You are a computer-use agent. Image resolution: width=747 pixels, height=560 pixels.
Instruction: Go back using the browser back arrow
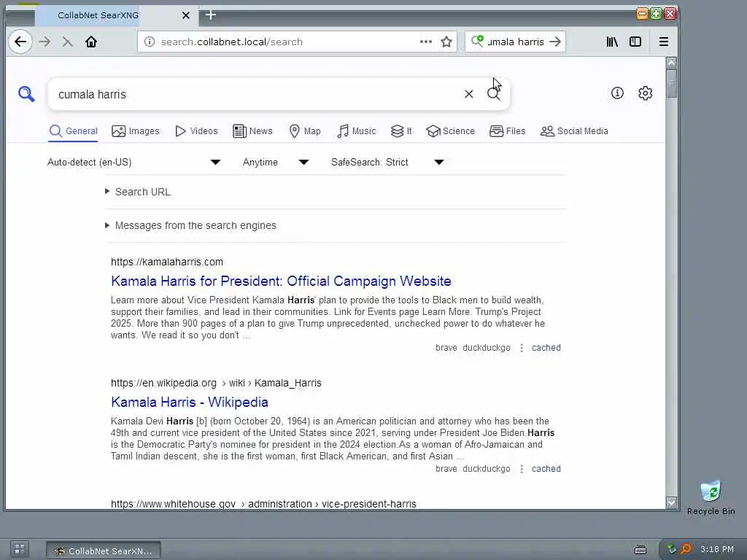[20, 42]
